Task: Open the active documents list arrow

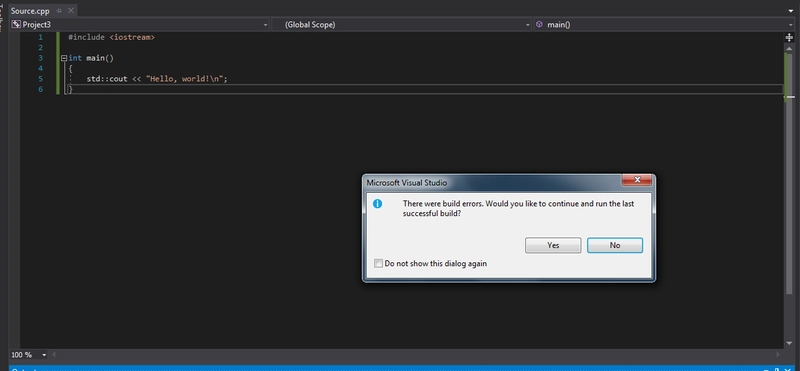Action: (791, 11)
